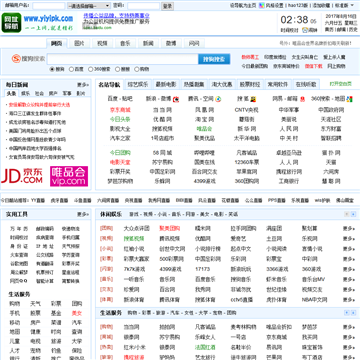Open the YY直播 link in live row
This screenshot has height=360, width=360.
(x=38, y=200)
